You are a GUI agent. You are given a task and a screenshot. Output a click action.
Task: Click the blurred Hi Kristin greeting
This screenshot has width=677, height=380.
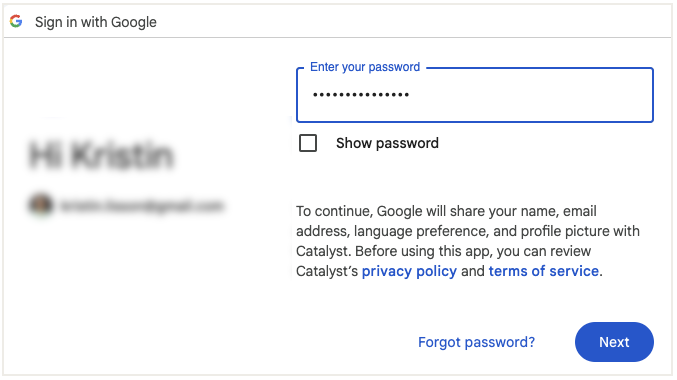pyautogui.click(x=101, y=155)
